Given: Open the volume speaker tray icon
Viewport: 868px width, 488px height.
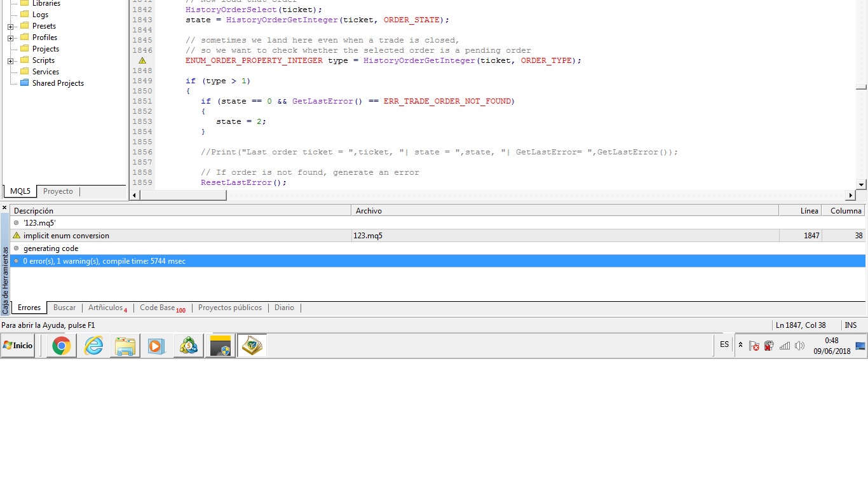Looking at the screenshot, I should point(799,346).
